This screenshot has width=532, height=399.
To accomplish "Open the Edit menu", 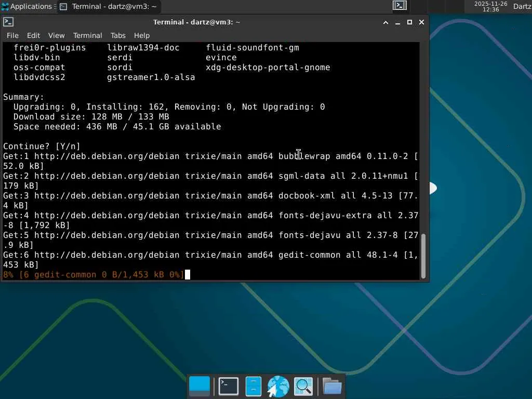I will click(34, 35).
